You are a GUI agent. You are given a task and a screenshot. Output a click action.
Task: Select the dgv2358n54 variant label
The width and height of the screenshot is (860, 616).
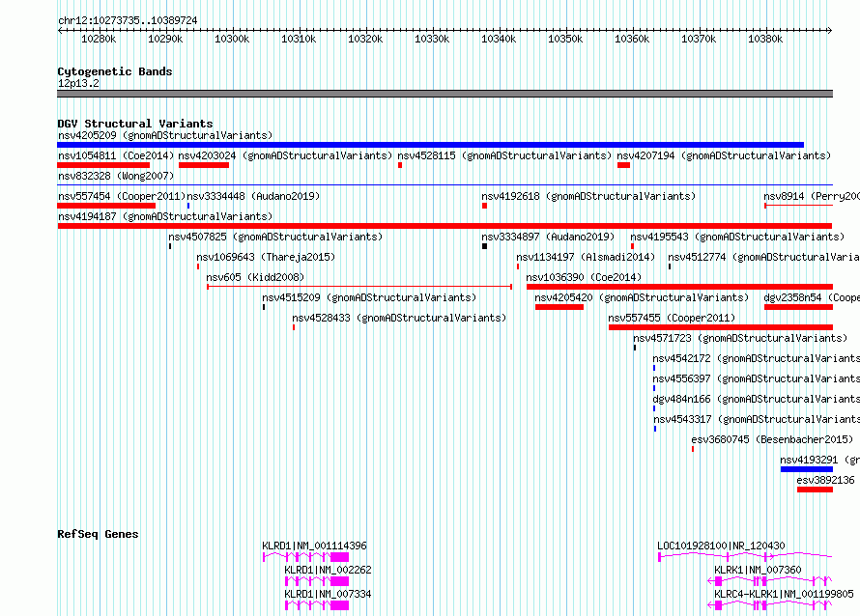[x=812, y=297]
